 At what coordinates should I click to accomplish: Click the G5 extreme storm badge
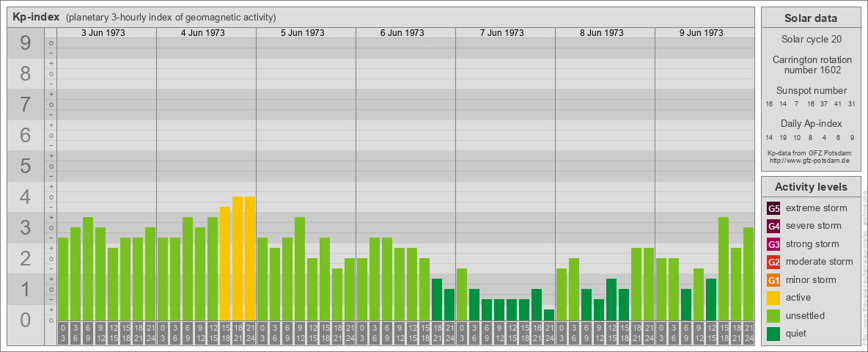tap(773, 209)
